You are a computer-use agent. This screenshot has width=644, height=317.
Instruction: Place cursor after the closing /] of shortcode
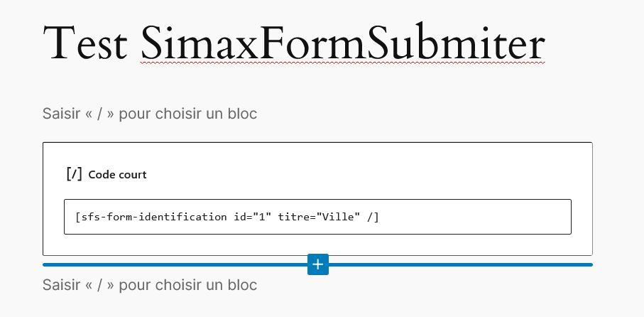[379, 217]
